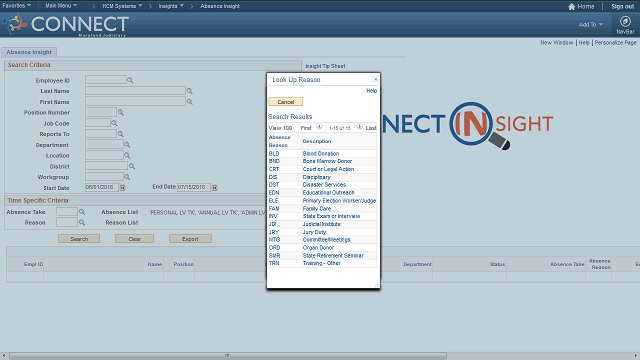Expand Insights breadcrumb menu

coord(171,6)
